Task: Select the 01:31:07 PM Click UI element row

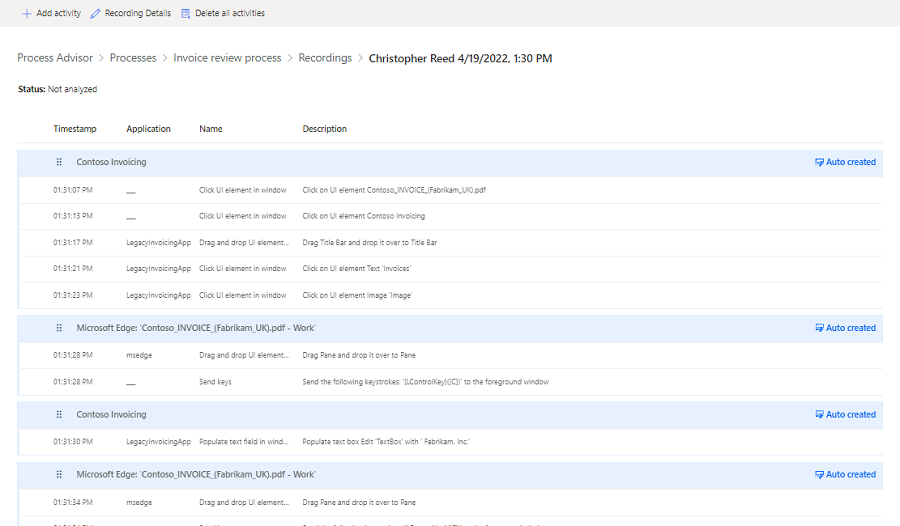Action: [242, 190]
